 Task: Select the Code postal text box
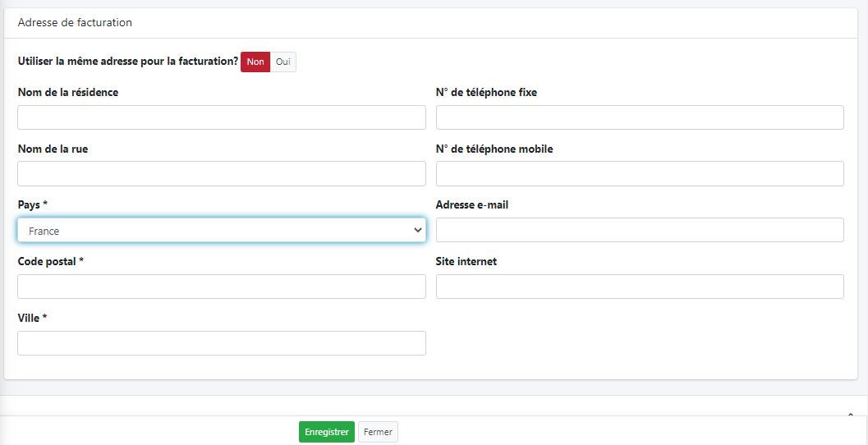click(x=221, y=287)
